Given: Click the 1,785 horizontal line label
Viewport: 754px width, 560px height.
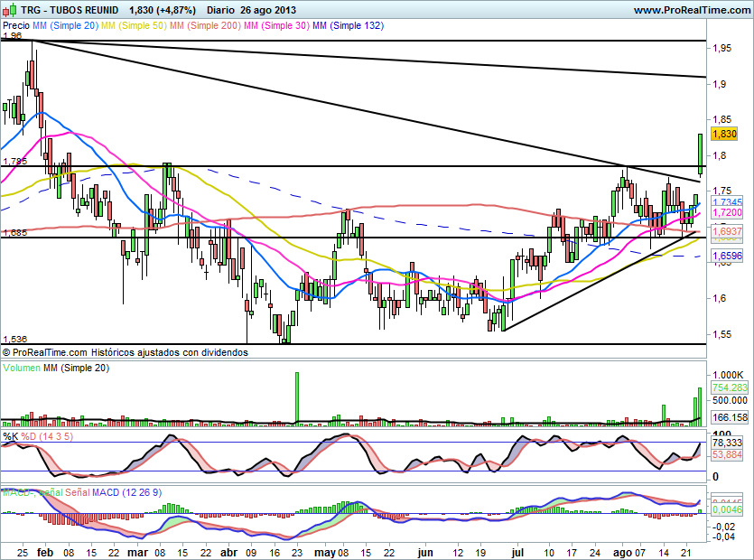Looking at the screenshot, I should click(15, 162).
